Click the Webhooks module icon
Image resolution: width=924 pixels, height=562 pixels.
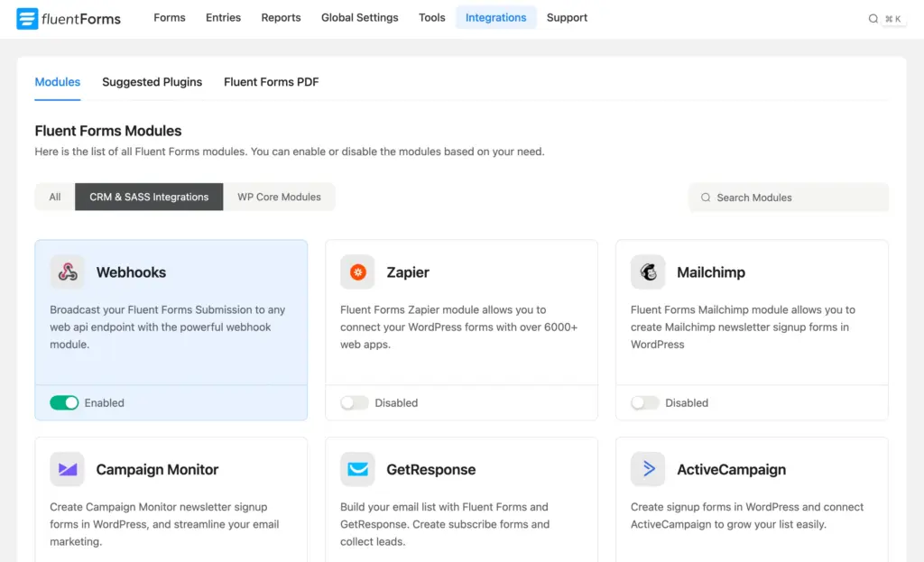tap(67, 272)
